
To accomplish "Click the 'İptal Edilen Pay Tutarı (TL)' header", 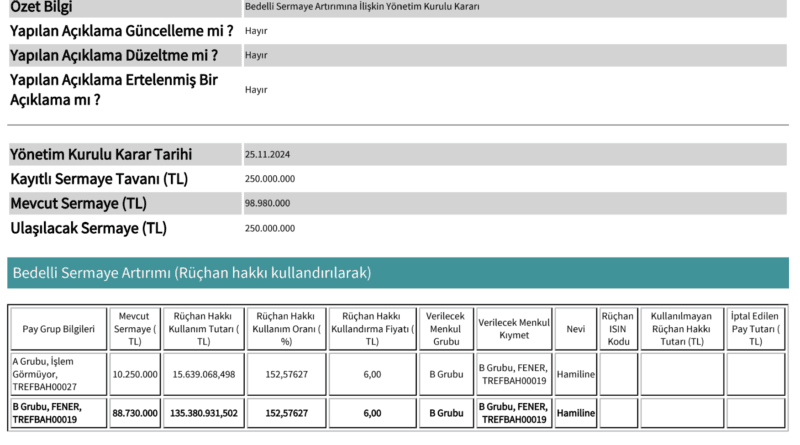I will 756,329.
